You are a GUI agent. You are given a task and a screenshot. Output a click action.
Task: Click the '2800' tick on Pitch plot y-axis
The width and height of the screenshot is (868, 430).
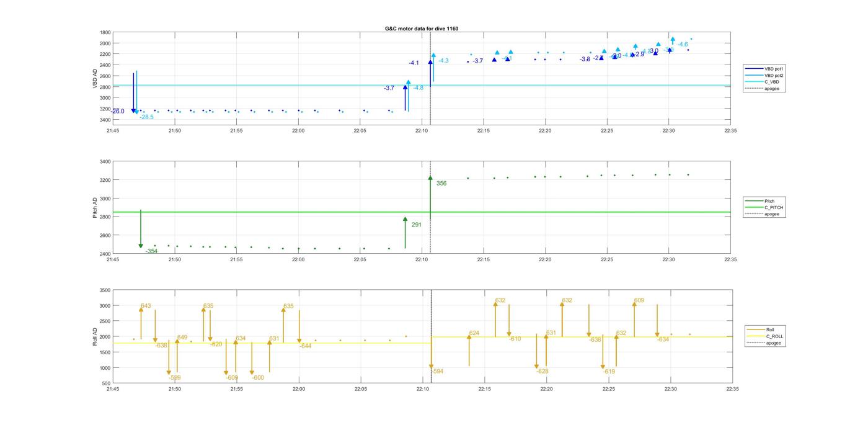click(x=105, y=217)
